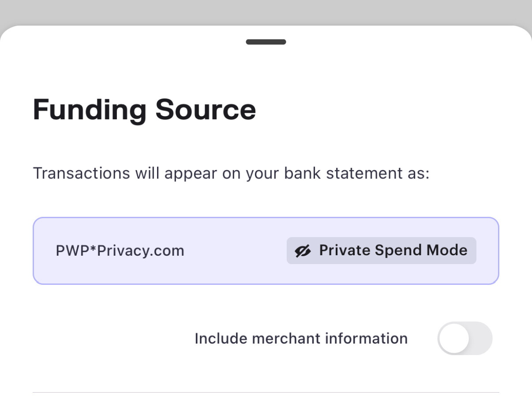Click the PWP*Privacy.com descriptor text

pyautogui.click(x=120, y=251)
